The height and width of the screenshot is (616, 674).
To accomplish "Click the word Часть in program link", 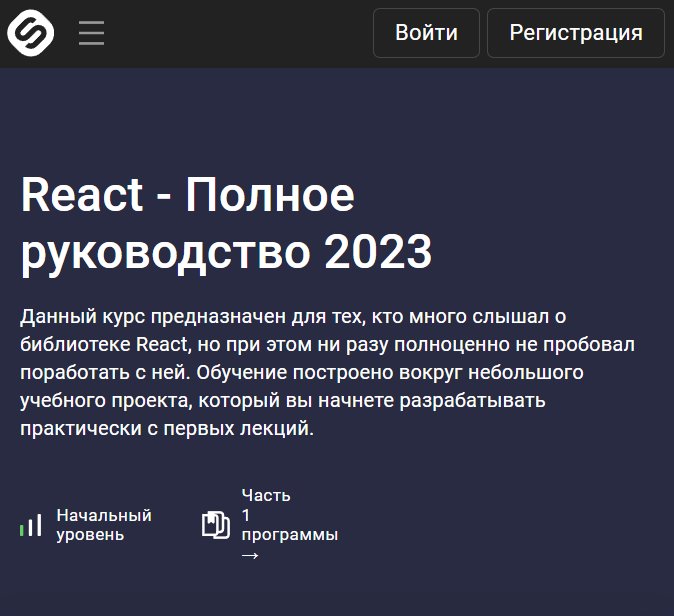I will 266,495.
